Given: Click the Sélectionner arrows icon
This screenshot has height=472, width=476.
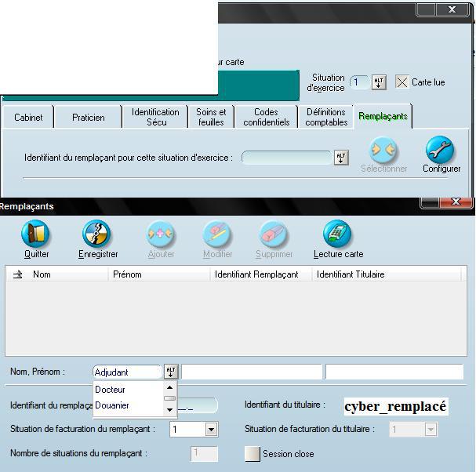Looking at the screenshot, I should pos(383,150).
